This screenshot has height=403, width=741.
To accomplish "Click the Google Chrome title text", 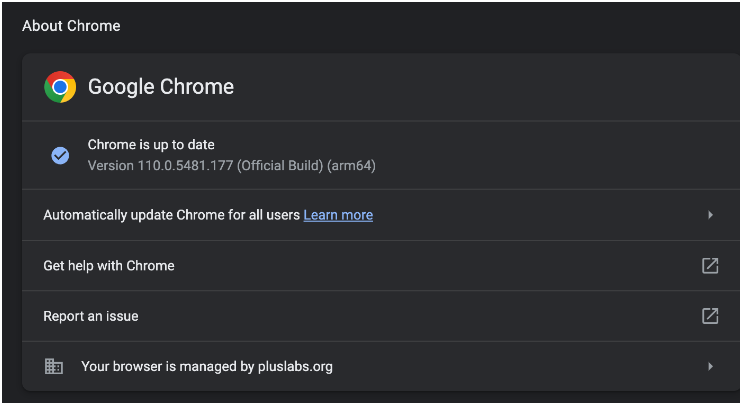I will pos(161,87).
